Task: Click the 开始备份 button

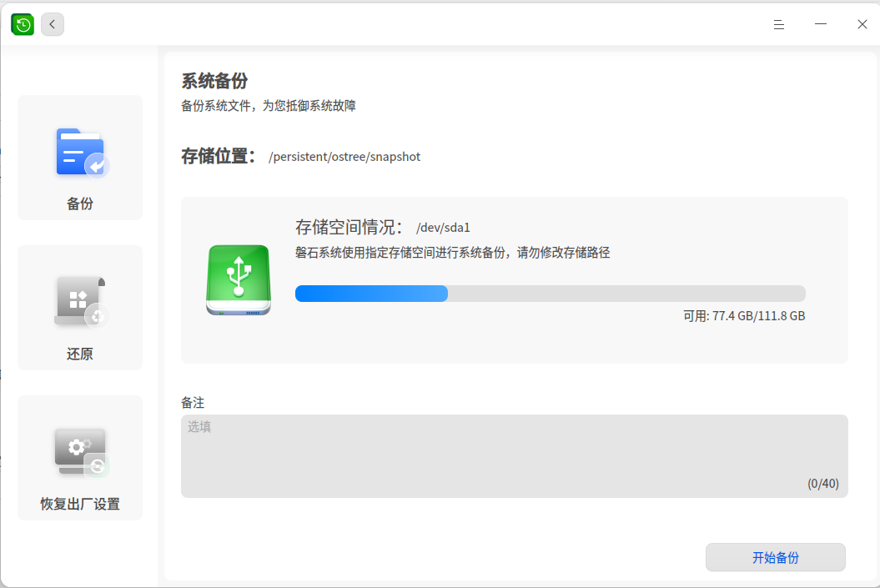Action: 775,557
